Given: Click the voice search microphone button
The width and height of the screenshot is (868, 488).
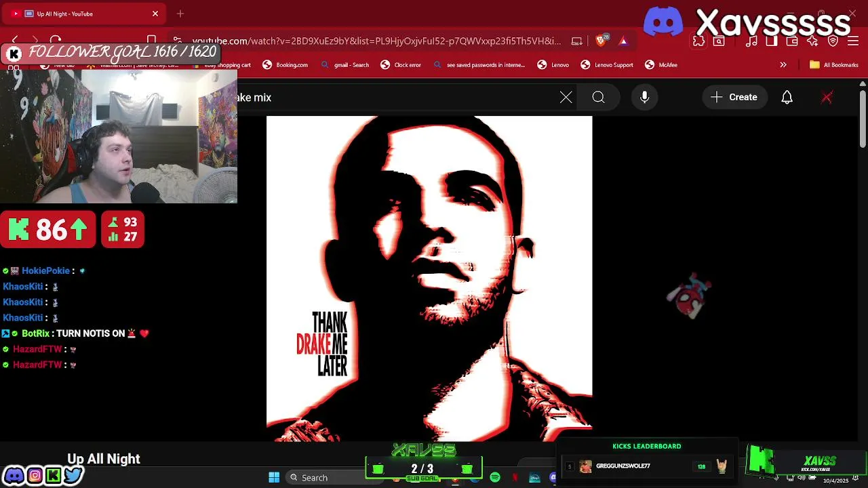Looking at the screenshot, I should point(645,97).
